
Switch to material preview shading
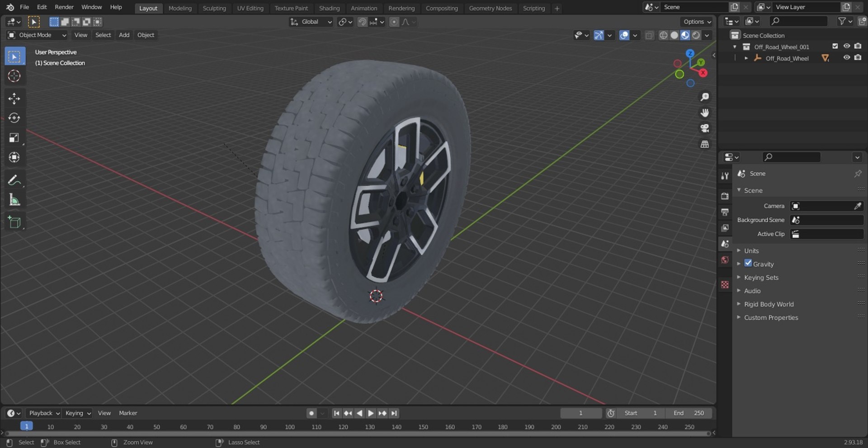(x=685, y=35)
